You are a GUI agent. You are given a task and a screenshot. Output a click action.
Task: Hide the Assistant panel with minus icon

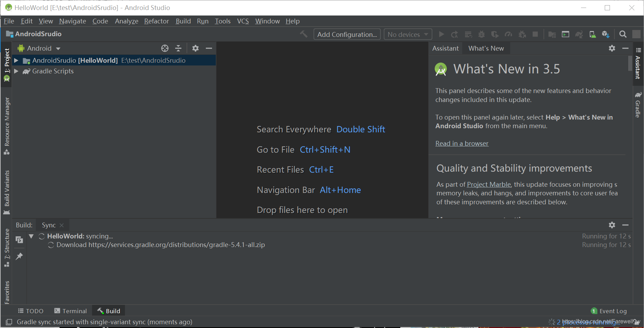coord(625,48)
